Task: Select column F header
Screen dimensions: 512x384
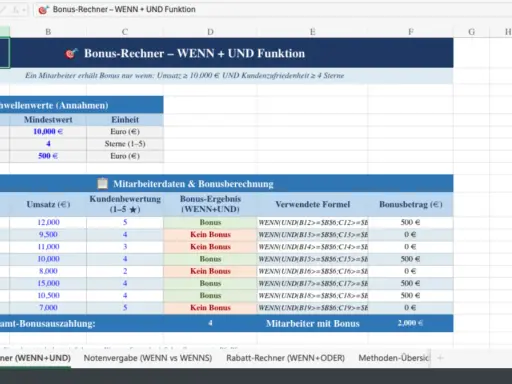Action: (x=411, y=32)
